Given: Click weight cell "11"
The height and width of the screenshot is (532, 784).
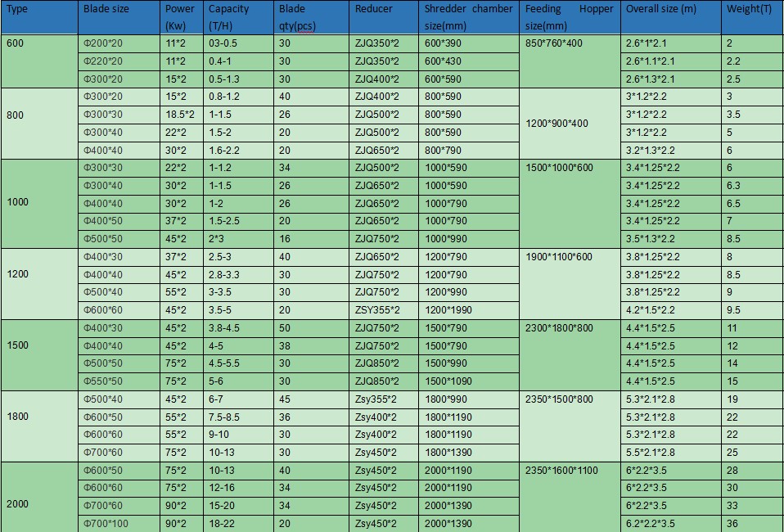Looking at the screenshot, I should 753,328.
